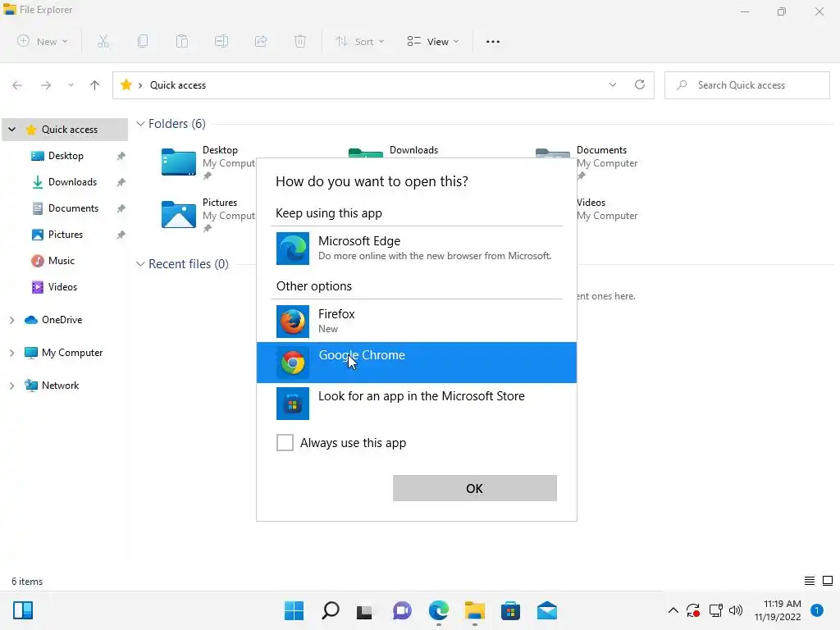
Task: Click the Paste clipboard icon in the toolbar
Action: 182,41
